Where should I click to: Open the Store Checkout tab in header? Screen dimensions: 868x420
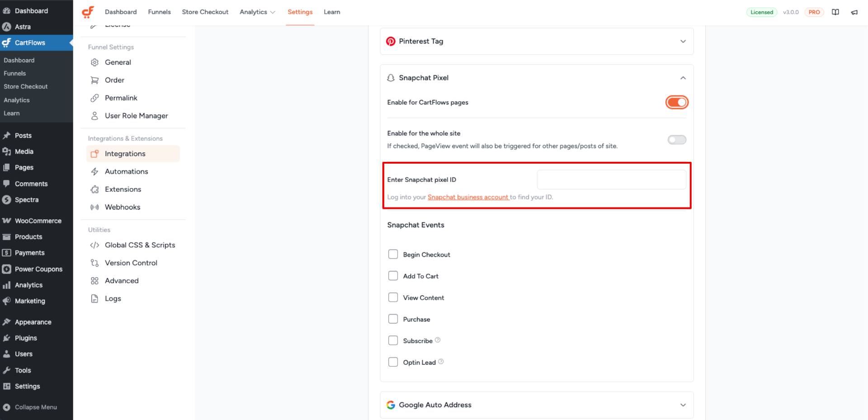coord(205,12)
